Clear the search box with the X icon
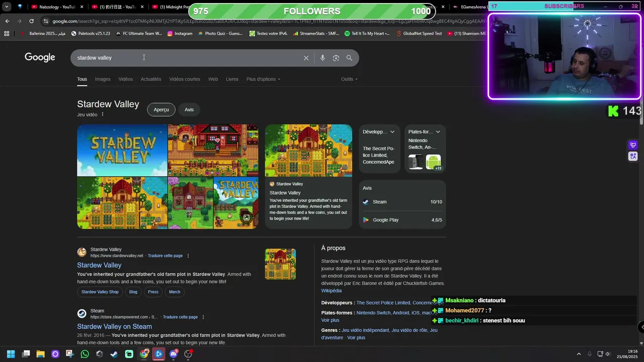644x362 pixels. pyautogui.click(x=306, y=58)
